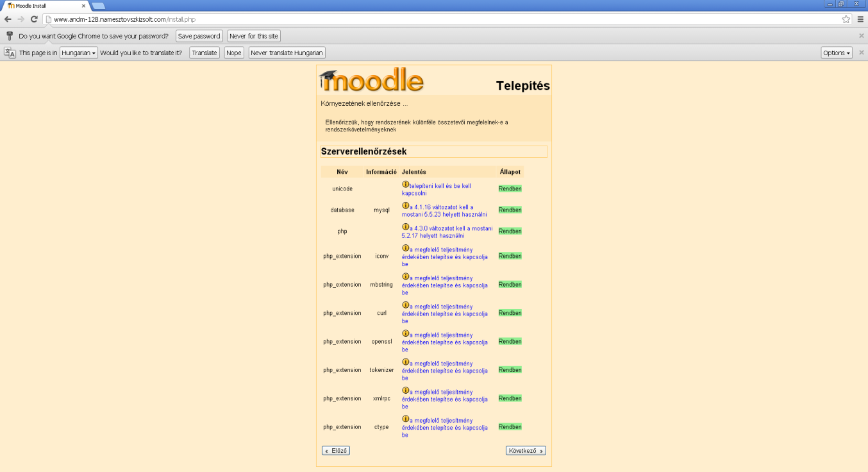Close the save password bar
This screenshot has height=472, width=868.
click(x=861, y=36)
